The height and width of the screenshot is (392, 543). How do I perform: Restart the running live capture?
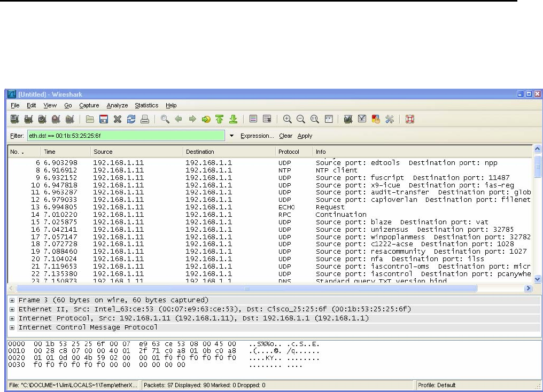tap(69, 120)
